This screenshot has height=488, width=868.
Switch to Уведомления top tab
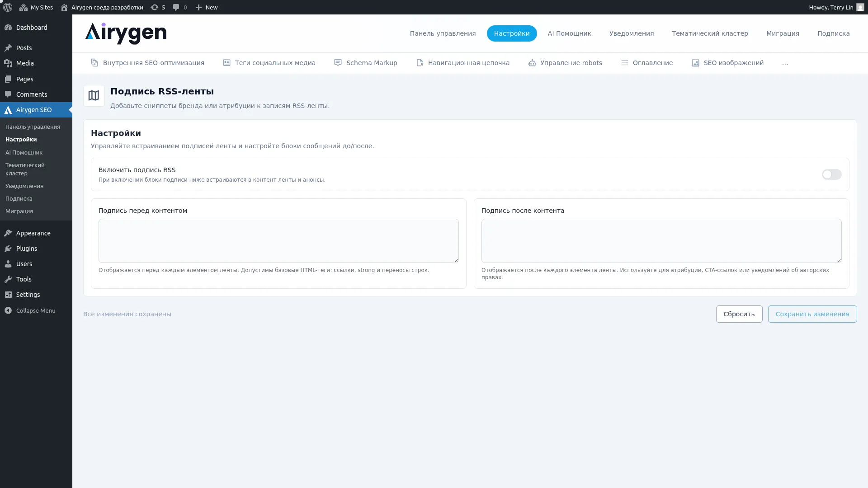point(632,33)
